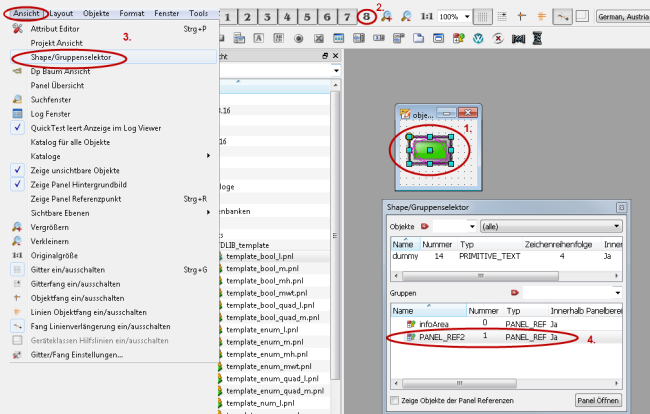Click the green rectangle shape in panel
The width and height of the screenshot is (650, 414).
428,150
